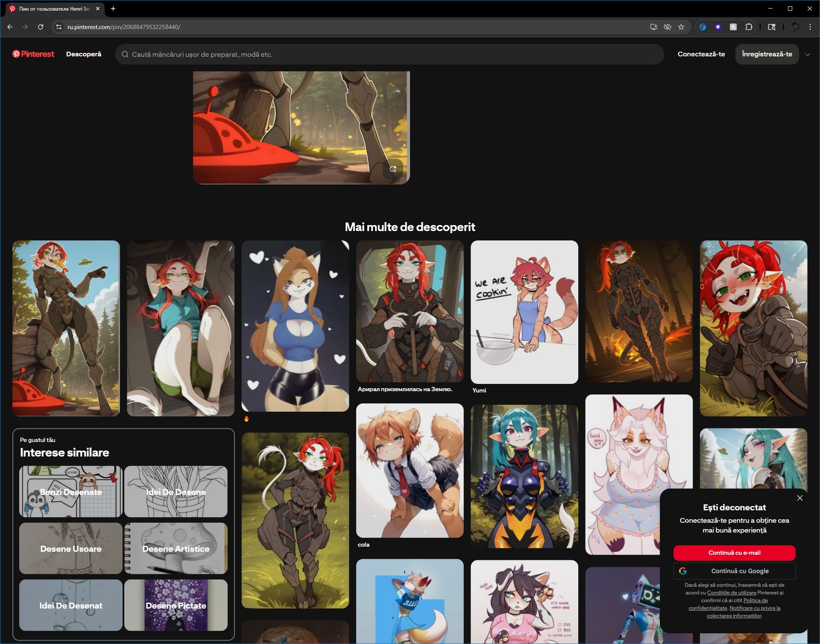Go back to previous page
The width and height of the screenshot is (820, 644).
10,27
